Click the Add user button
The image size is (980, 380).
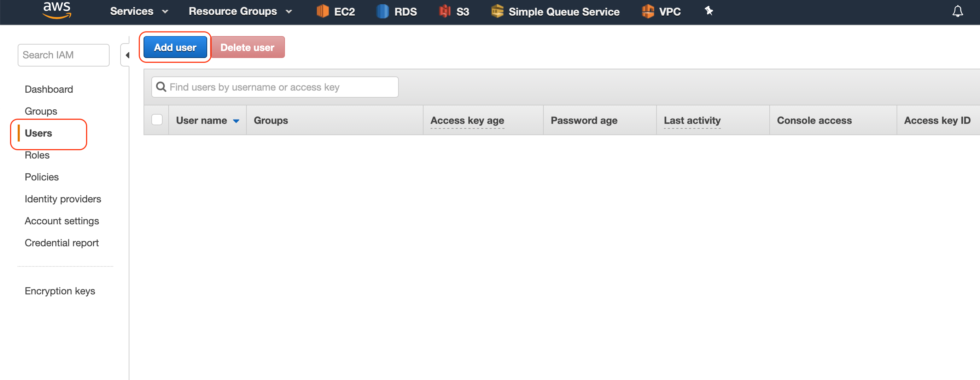coord(175,47)
